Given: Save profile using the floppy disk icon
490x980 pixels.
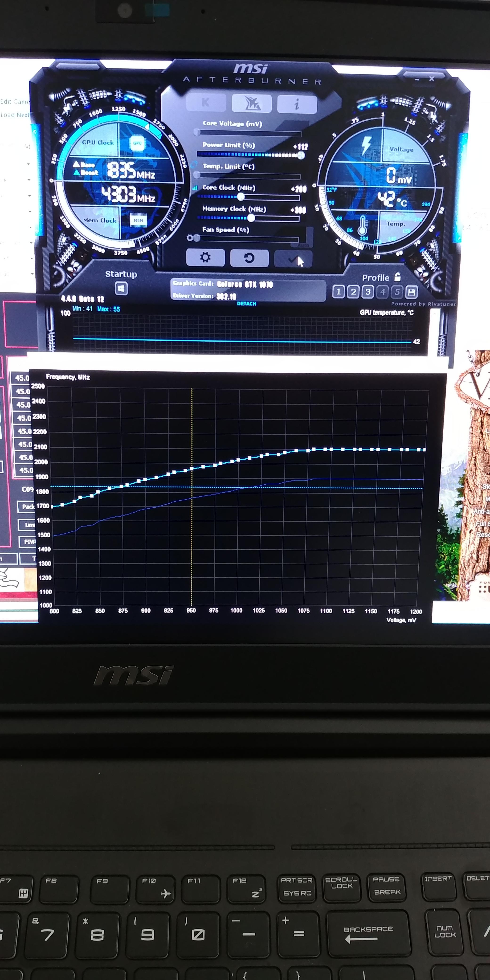Looking at the screenshot, I should [x=411, y=292].
